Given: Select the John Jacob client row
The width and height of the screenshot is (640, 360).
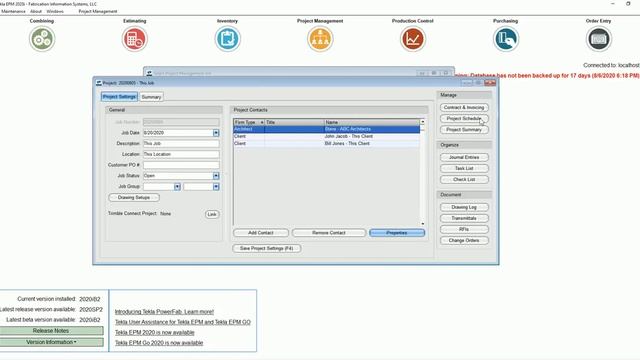Looking at the screenshot, I should pyautogui.click(x=327, y=136).
